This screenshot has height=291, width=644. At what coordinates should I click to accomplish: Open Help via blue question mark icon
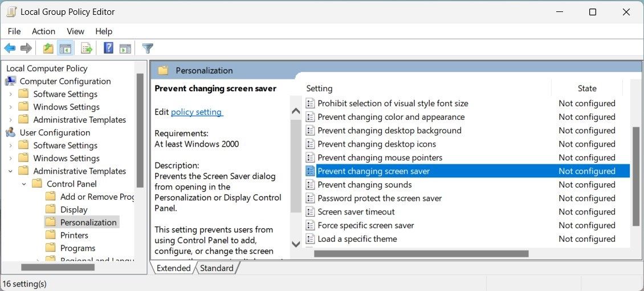pos(108,48)
